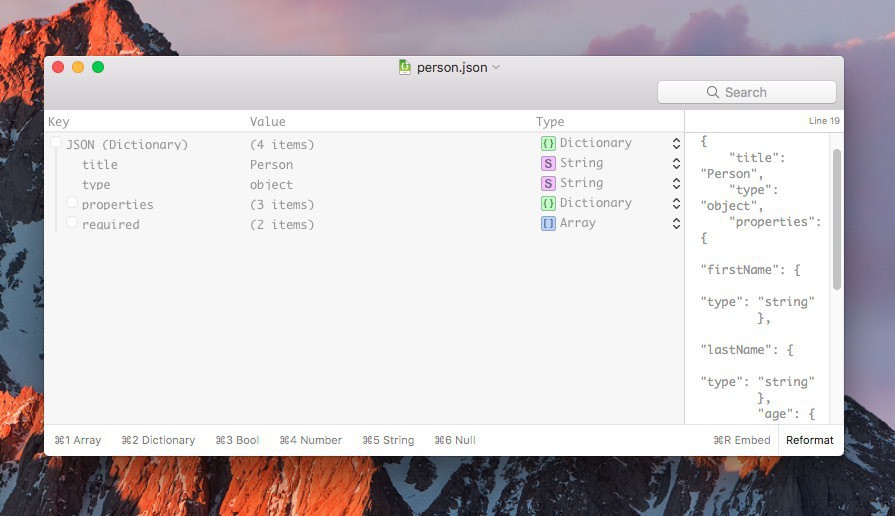The height and width of the screenshot is (516, 895).
Task: Open the person.json title dropdown chevron
Action: point(496,68)
